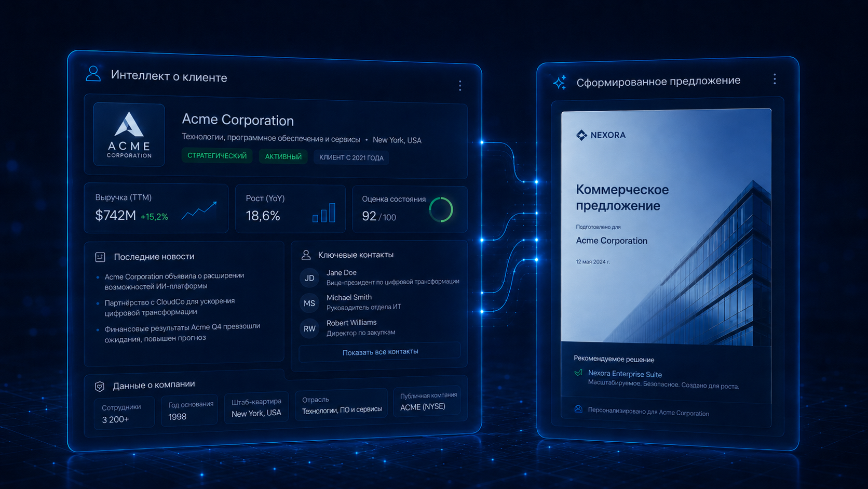Viewport: 868px width, 489px height.
Task: Open the news item about ИИ-платформы expansion
Action: [174, 281]
